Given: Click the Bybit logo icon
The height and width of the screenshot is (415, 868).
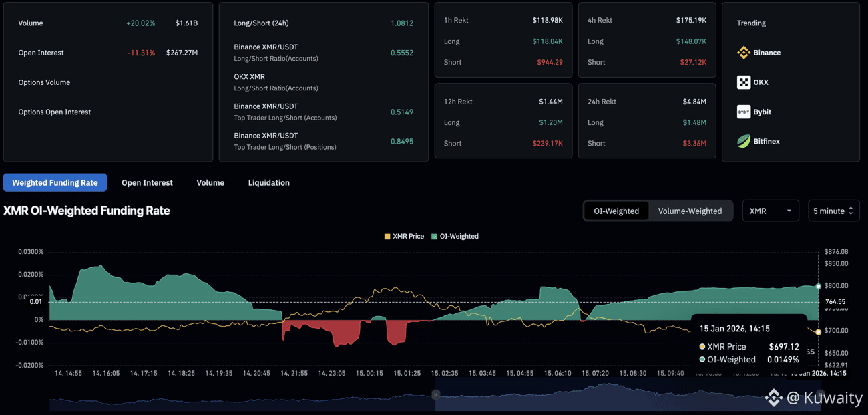Looking at the screenshot, I should point(743,112).
